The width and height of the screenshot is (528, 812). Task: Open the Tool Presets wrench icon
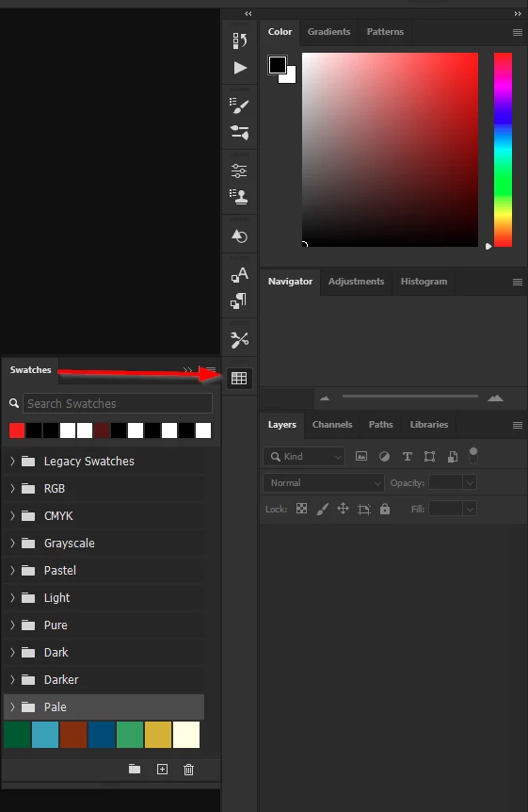pos(239,340)
